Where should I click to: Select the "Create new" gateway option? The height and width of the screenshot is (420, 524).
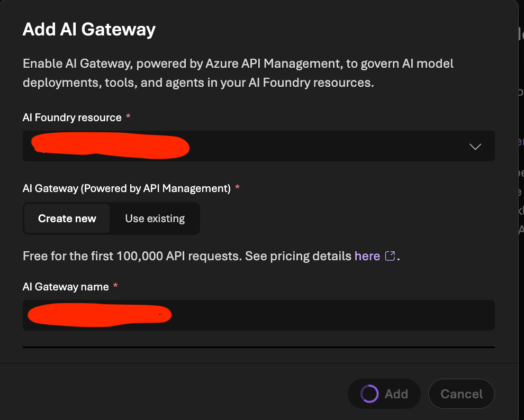(x=67, y=218)
